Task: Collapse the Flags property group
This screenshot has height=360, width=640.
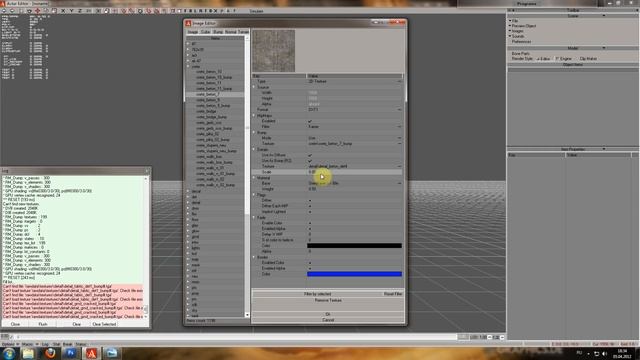Action: click(254, 195)
